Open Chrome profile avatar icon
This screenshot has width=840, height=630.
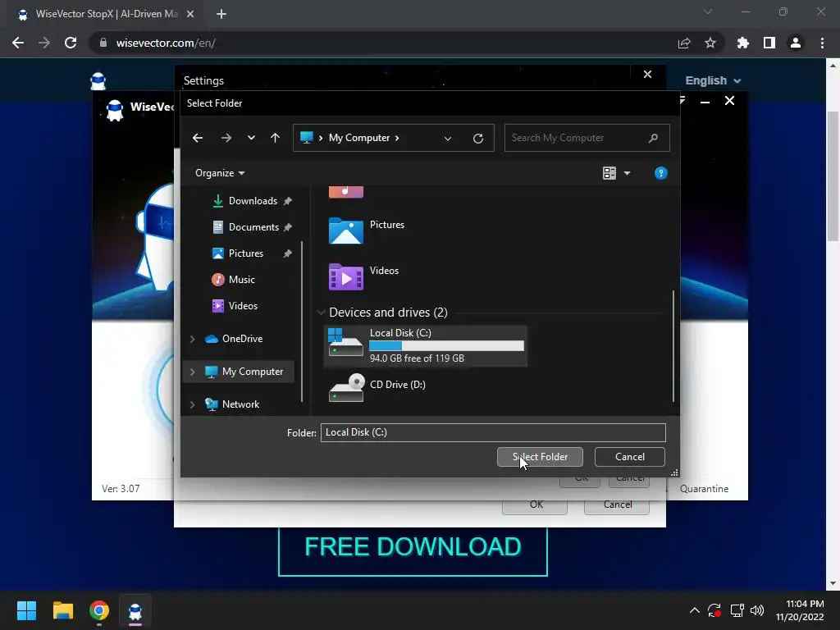click(x=796, y=43)
